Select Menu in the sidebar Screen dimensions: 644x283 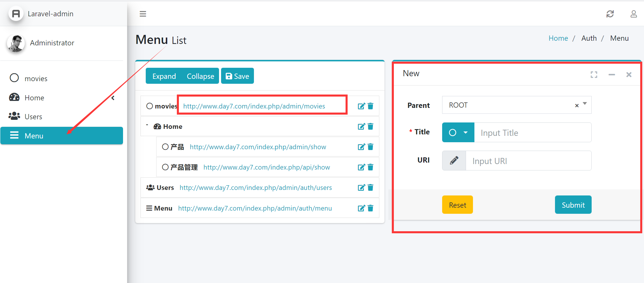click(62, 136)
